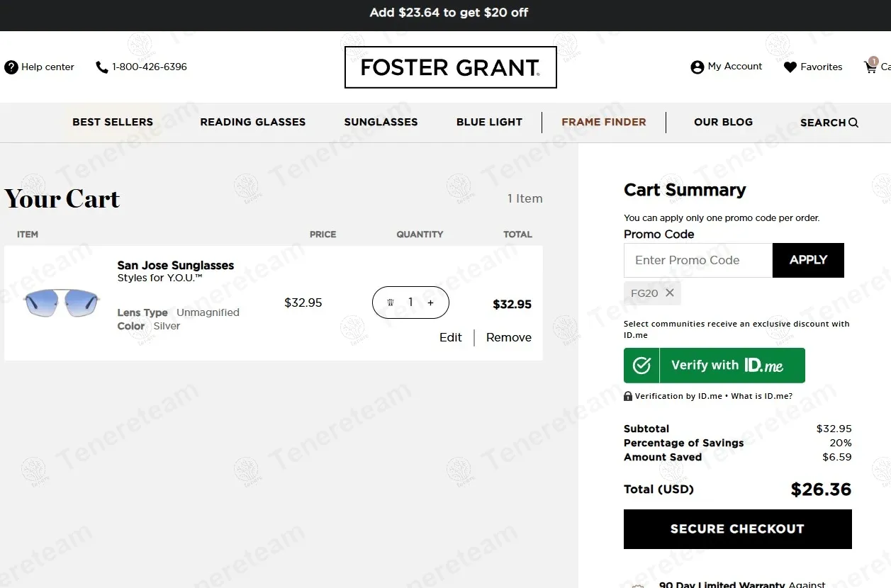
Task: Click the Help center question mark icon
Action: [x=11, y=67]
